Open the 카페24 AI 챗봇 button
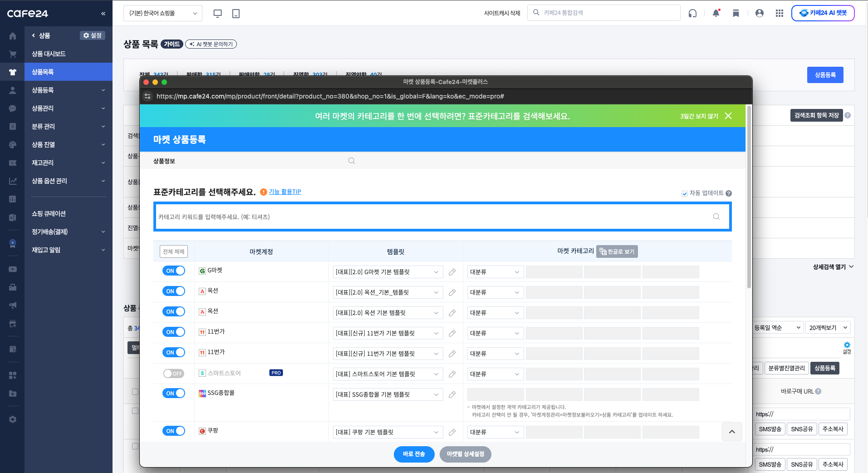 click(x=823, y=13)
